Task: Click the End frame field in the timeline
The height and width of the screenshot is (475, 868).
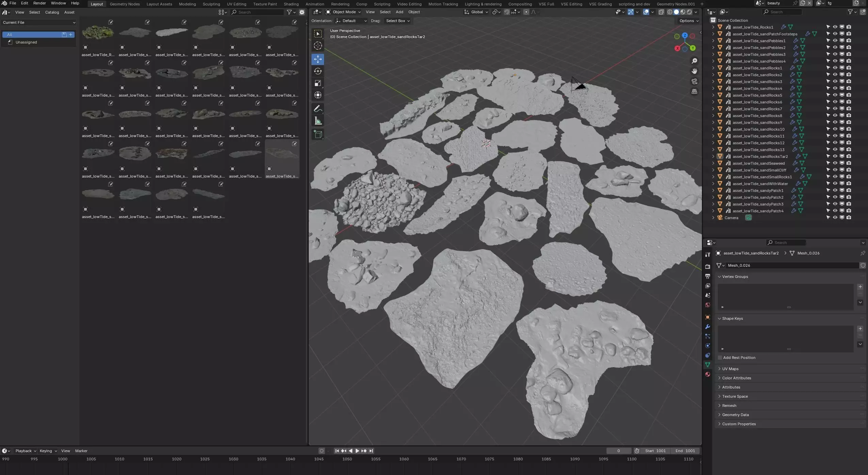Action: point(685,451)
